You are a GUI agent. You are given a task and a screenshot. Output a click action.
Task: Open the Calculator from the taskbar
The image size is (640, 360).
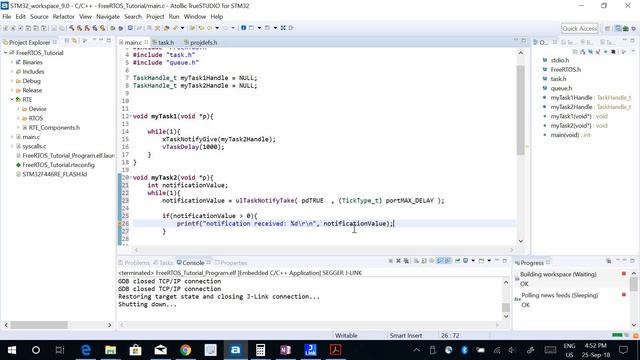[x=260, y=350]
